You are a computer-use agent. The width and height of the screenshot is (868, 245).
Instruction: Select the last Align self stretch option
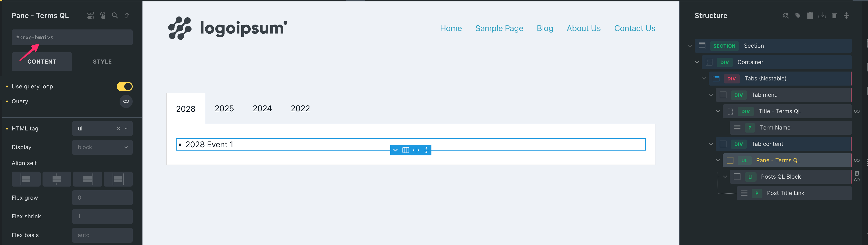pyautogui.click(x=118, y=179)
